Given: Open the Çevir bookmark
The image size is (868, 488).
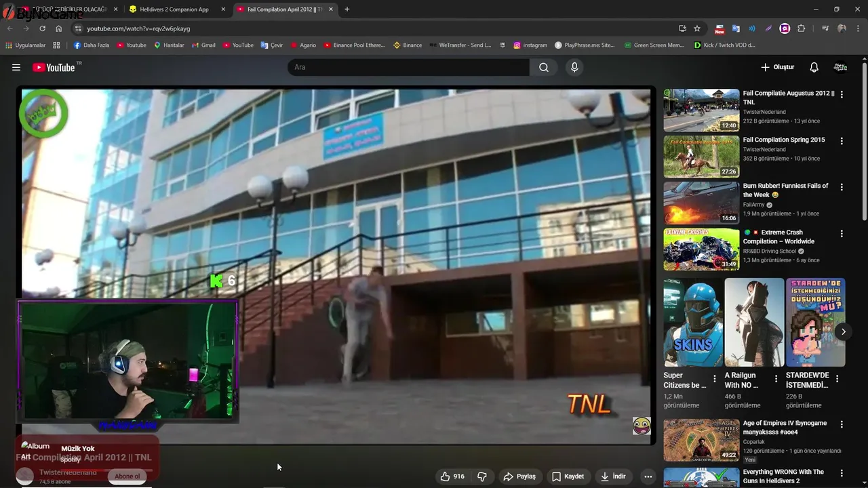Looking at the screenshot, I should [x=272, y=45].
